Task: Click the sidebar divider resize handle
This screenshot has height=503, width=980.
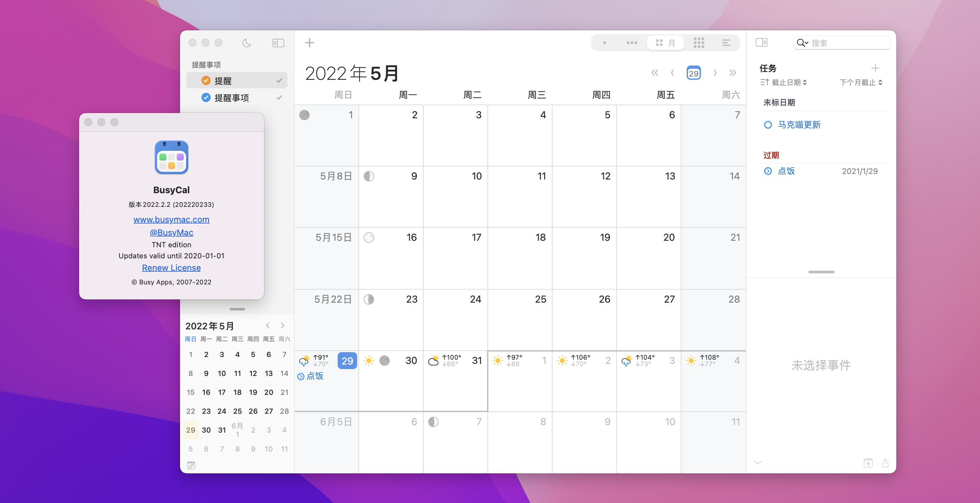Action: coord(237,309)
